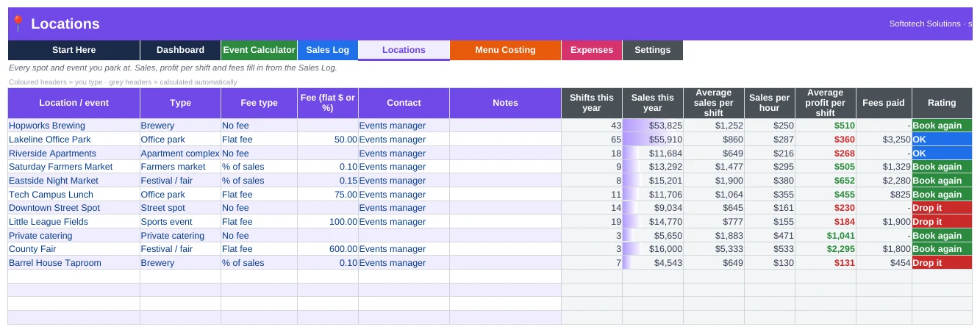Click Drop it rating for Downtown Street Spot

tap(942, 208)
